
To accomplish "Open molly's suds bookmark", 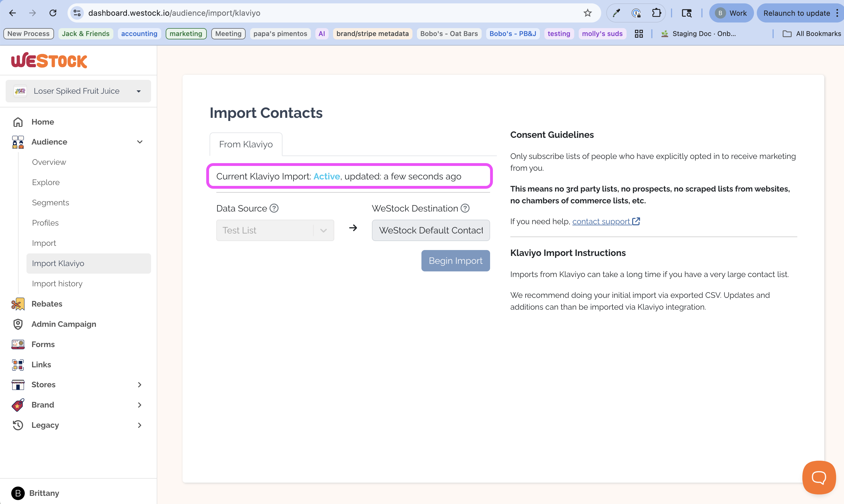I will coord(602,34).
